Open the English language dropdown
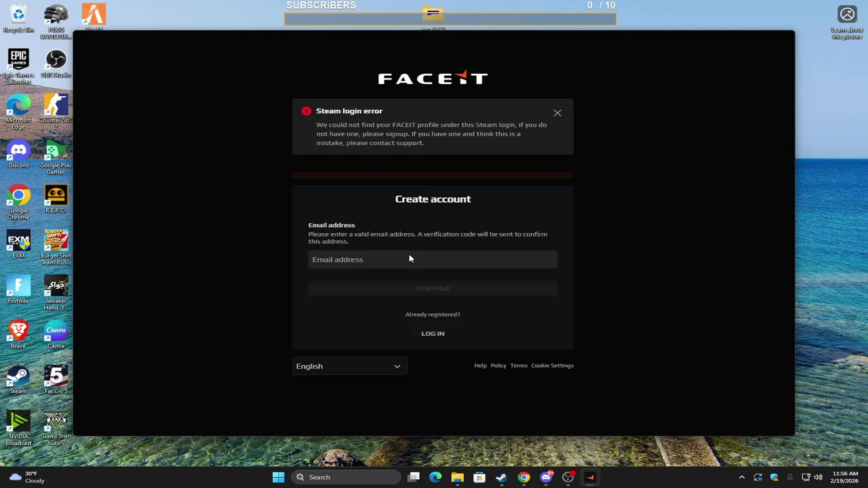 tap(349, 366)
